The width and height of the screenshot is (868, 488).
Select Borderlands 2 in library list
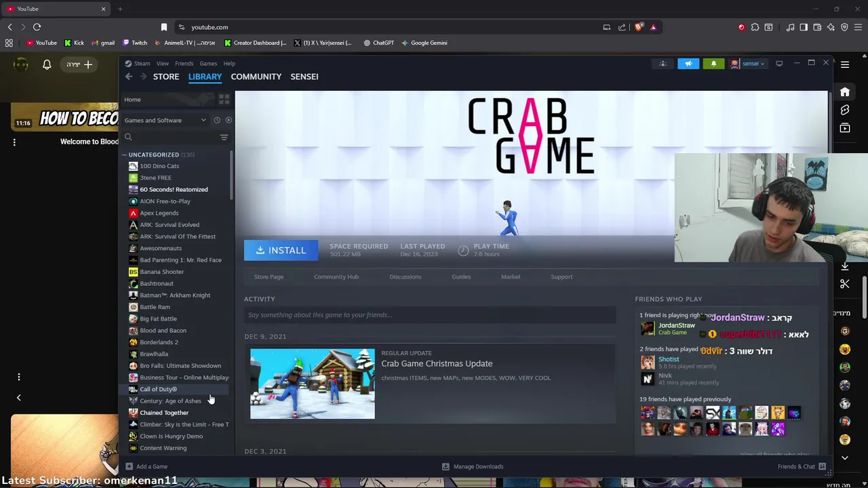pos(159,342)
